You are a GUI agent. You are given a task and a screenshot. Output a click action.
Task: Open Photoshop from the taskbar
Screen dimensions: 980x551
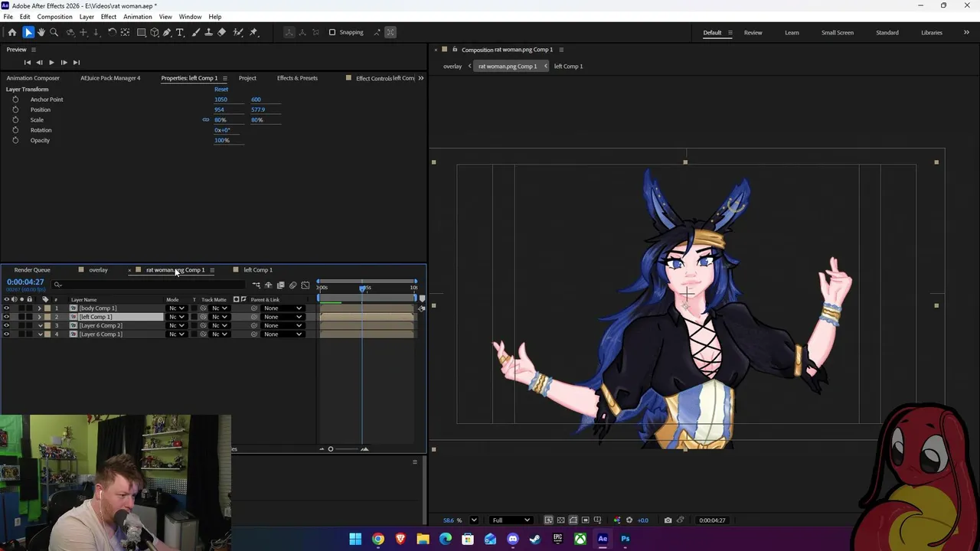[626, 539]
